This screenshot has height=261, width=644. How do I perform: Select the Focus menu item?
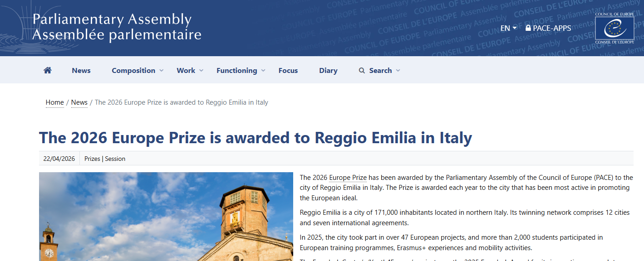pyautogui.click(x=288, y=71)
